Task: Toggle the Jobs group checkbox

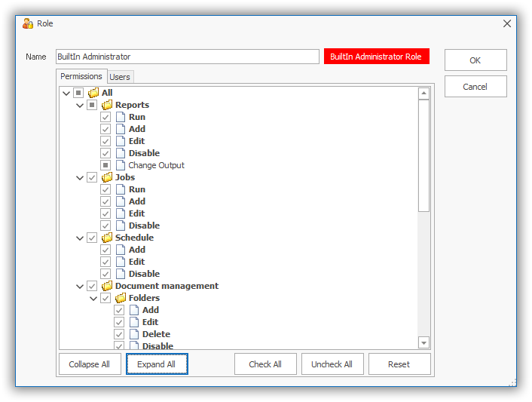Action: point(92,177)
